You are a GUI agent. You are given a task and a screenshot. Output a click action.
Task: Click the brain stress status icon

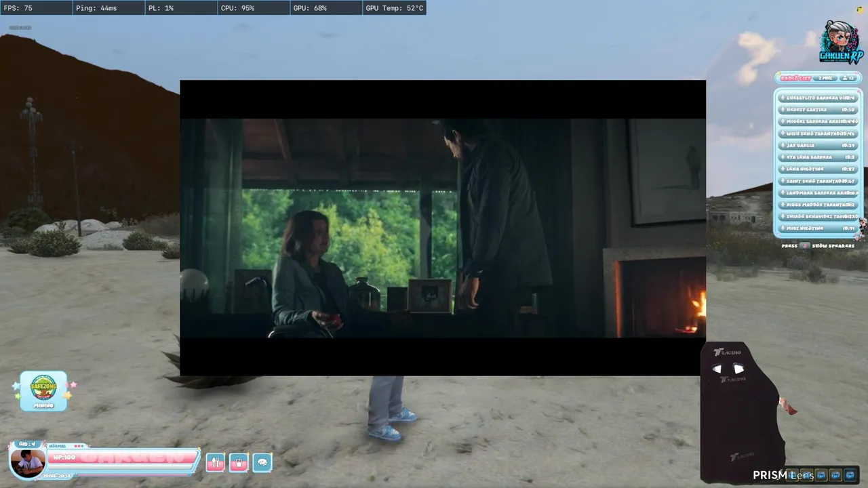pyautogui.click(x=262, y=462)
